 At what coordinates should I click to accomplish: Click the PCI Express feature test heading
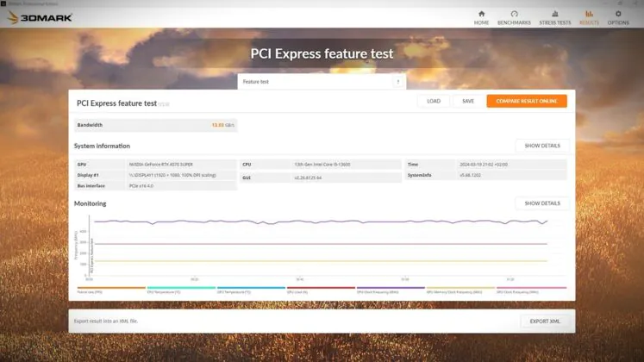coord(322,53)
